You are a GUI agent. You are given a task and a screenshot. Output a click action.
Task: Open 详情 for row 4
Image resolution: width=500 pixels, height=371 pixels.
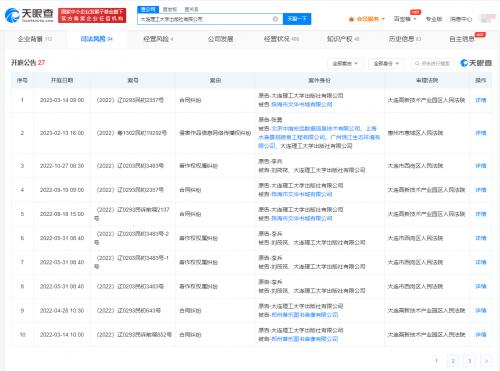[480, 190]
